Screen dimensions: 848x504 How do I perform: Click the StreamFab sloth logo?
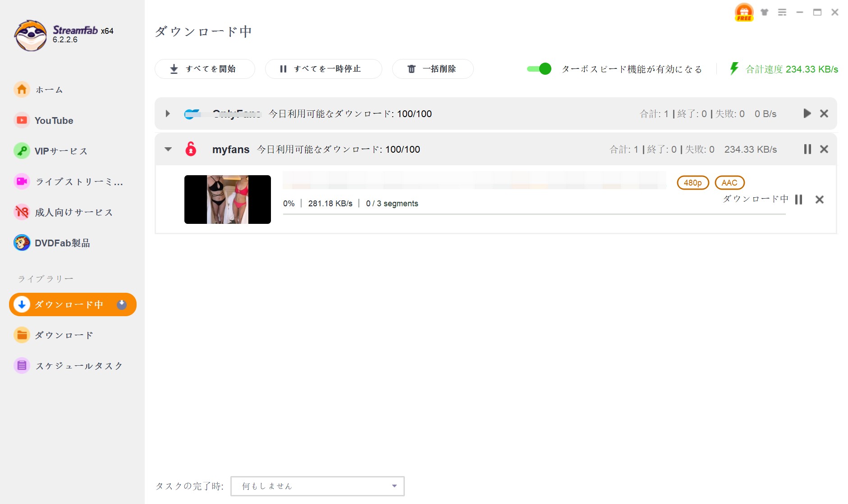tap(30, 35)
